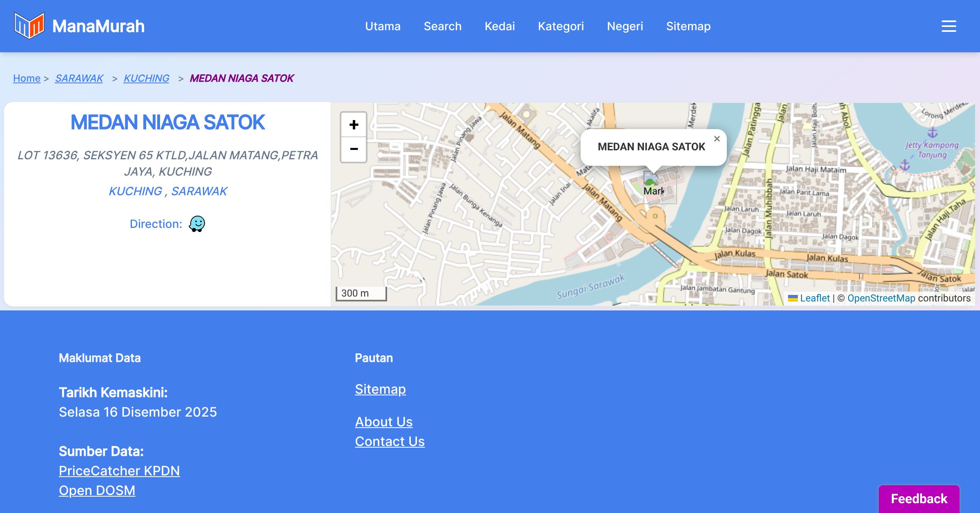Image resolution: width=980 pixels, height=513 pixels.
Task: Go to SARAWAK breadcrumb
Action: click(79, 78)
